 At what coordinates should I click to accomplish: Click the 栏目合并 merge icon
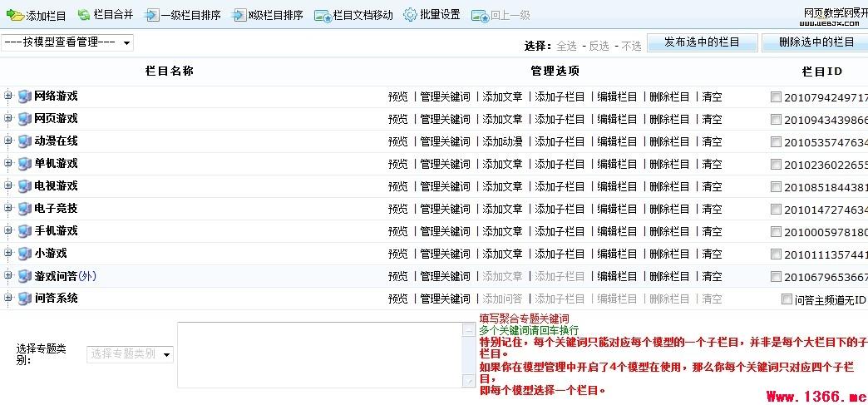(x=84, y=15)
